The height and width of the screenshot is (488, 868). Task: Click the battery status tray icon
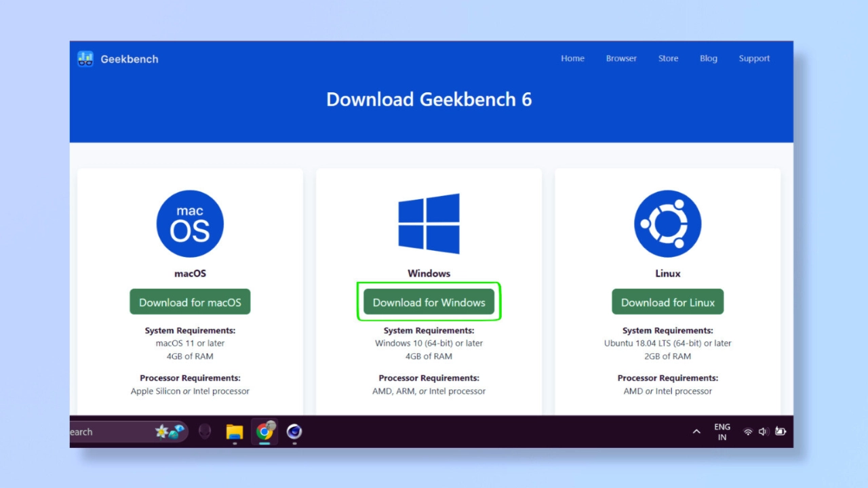click(781, 432)
